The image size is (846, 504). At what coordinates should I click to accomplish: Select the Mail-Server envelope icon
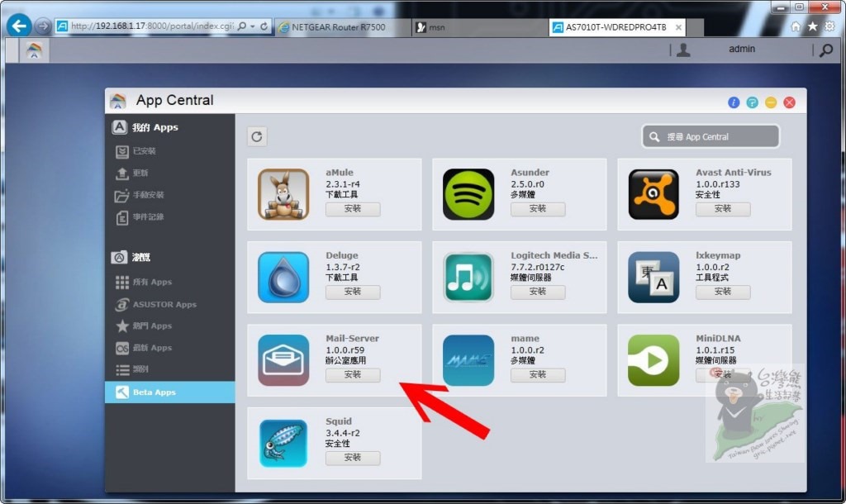pyautogui.click(x=283, y=360)
